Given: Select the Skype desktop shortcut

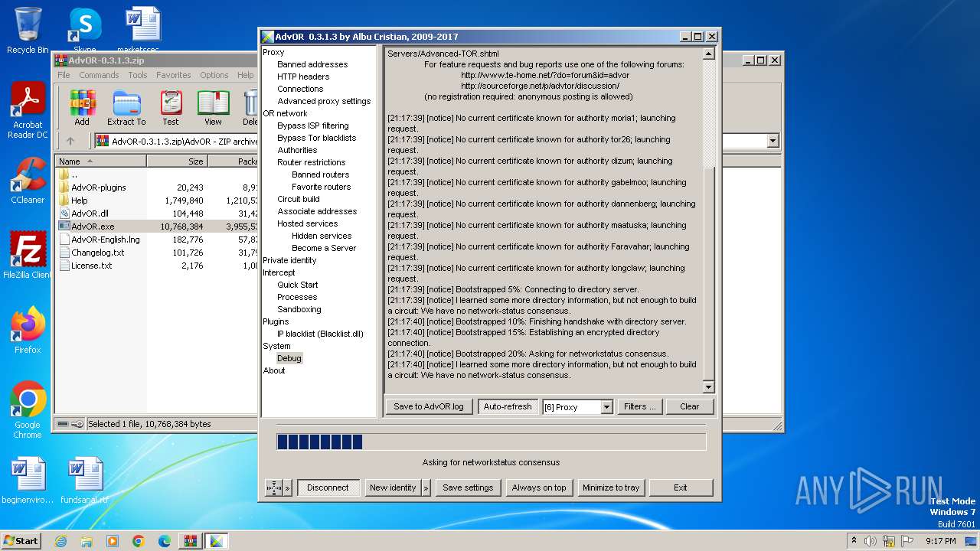Looking at the screenshot, I should pos(85,31).
